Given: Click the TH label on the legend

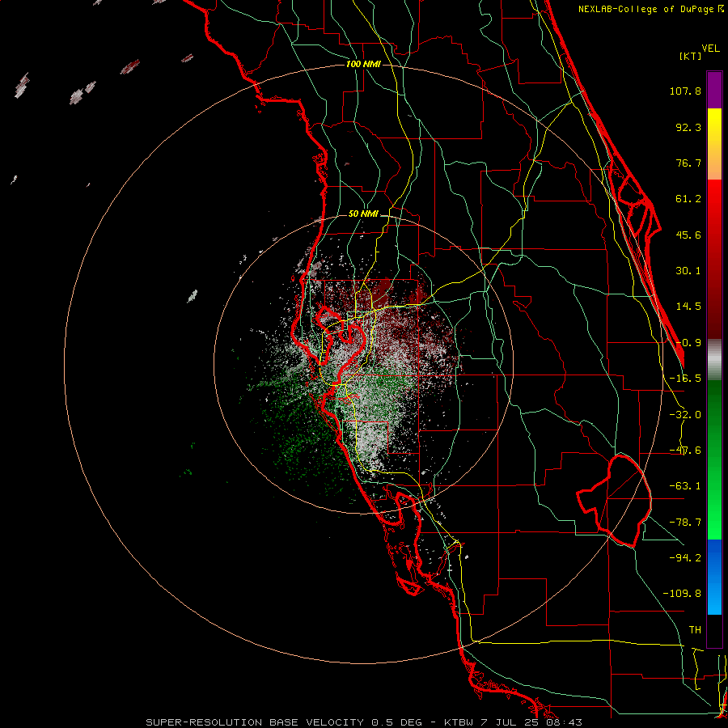Looking at the screenshot, I should (x=695, y=630).
